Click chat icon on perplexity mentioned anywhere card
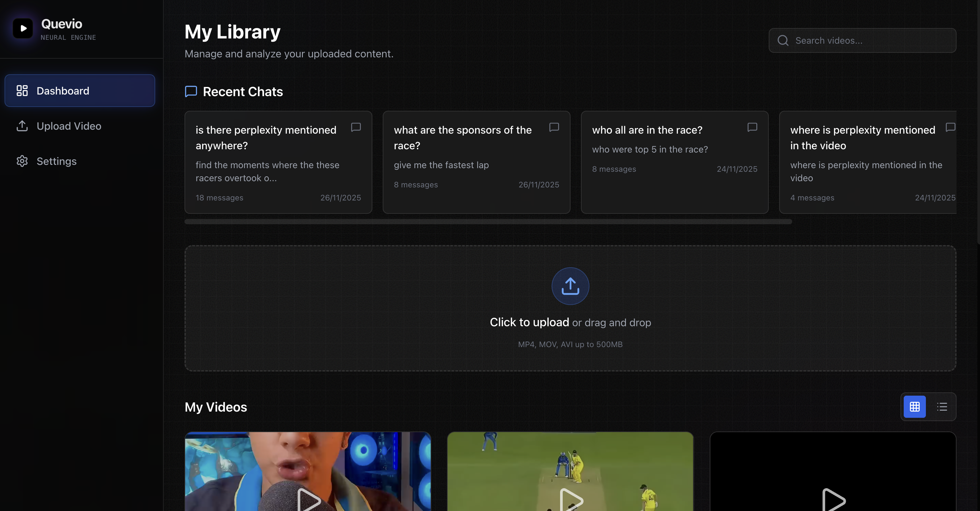 tap(356, 127)
